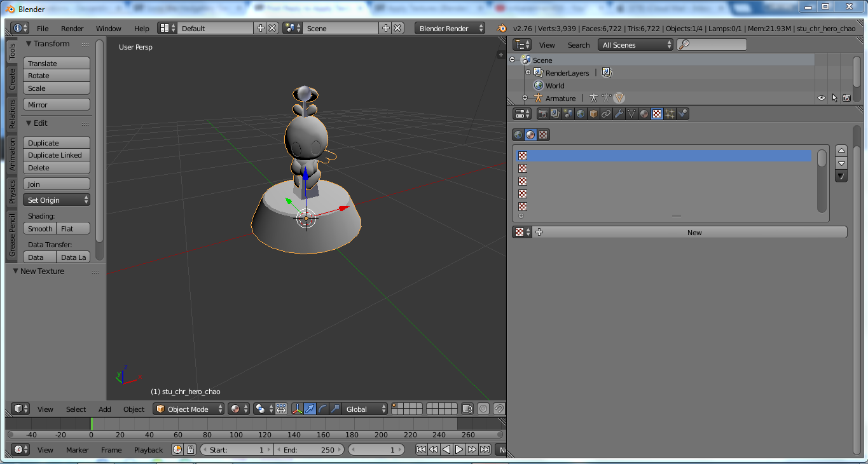Open the Global orientation dropdown
This screenshot has height=464, width=868.
point(365,409)
